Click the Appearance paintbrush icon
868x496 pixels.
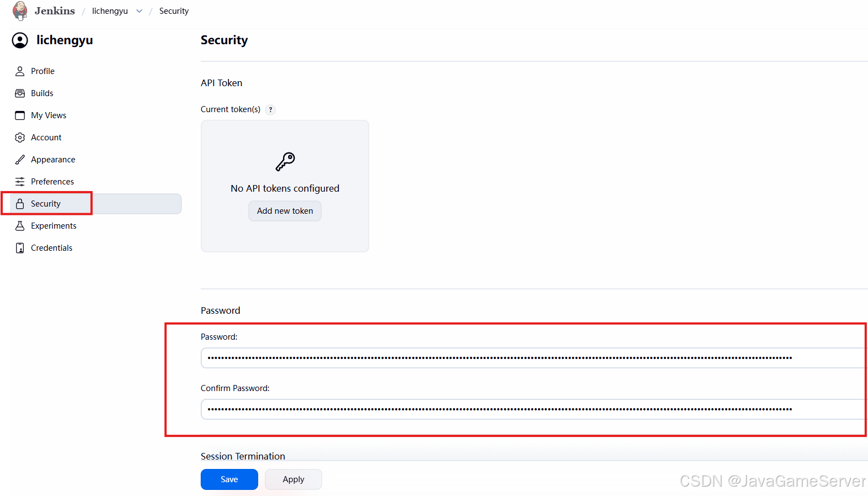[20, 160]
